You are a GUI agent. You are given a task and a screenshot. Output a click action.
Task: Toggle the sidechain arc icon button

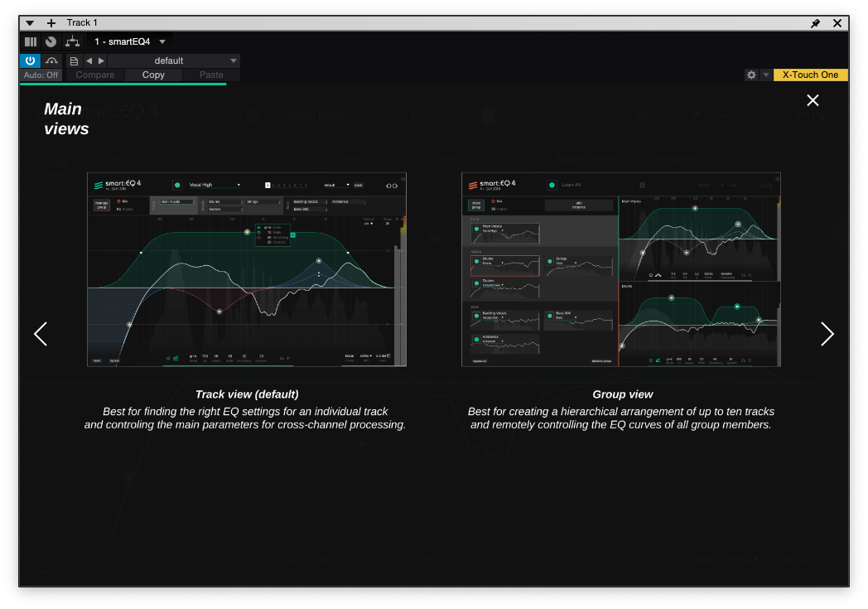pyautogui.click(x=51, y=60)
